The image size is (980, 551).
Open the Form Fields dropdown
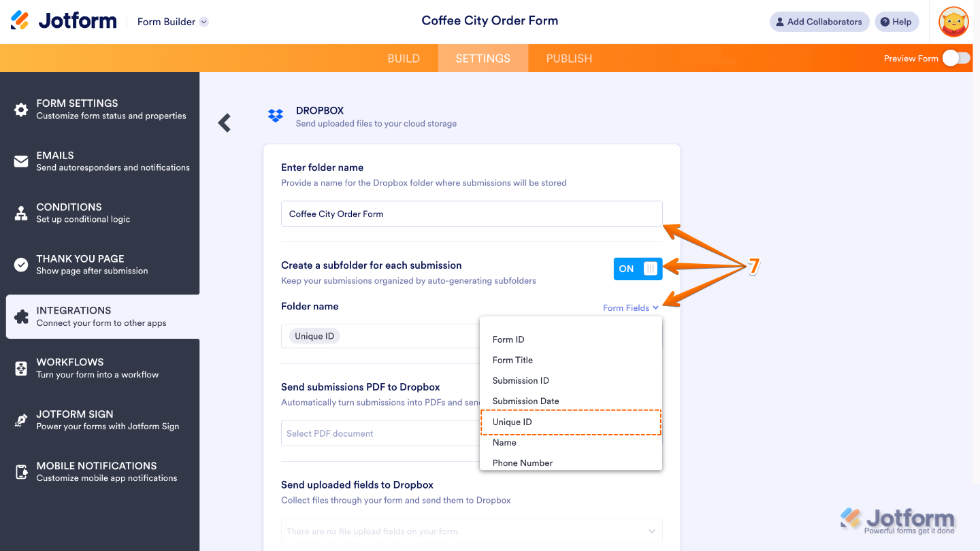click(630, 307)
